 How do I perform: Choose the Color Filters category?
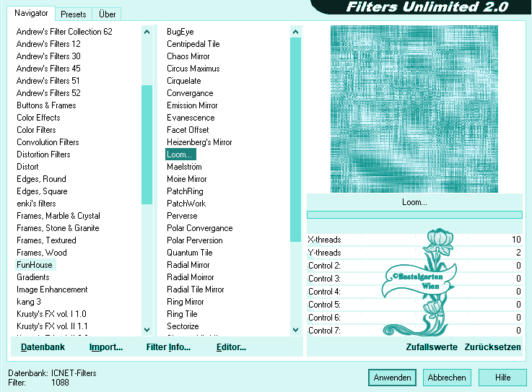(x=36, y=130)
